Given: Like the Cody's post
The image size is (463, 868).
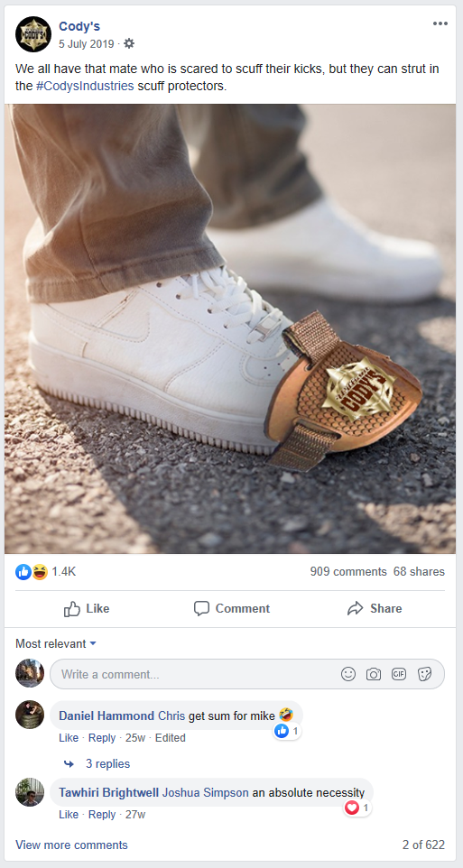Looking at the screenshot, I should point(87,608).
